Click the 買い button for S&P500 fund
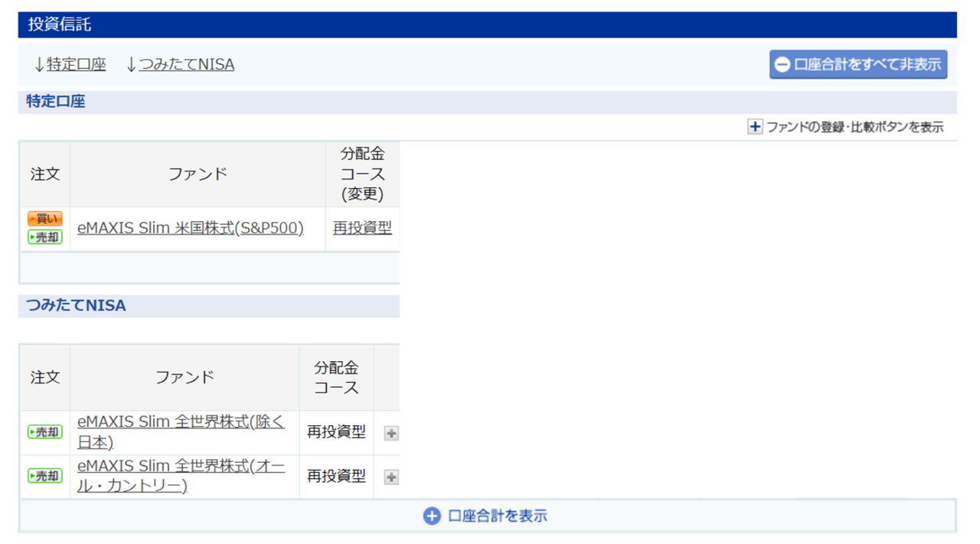Image resolution: width=980 pixels, height=544 pixels. (x=44, y=219)
